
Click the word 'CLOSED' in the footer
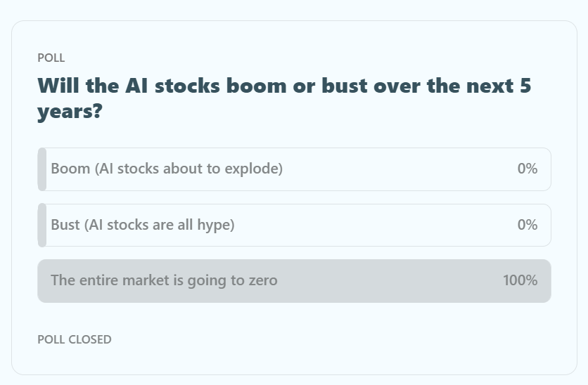point(91,340)
